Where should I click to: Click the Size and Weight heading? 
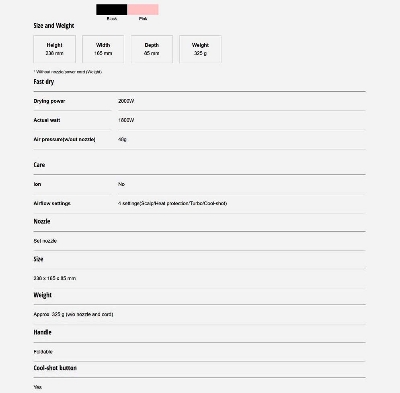click(54, 26)
